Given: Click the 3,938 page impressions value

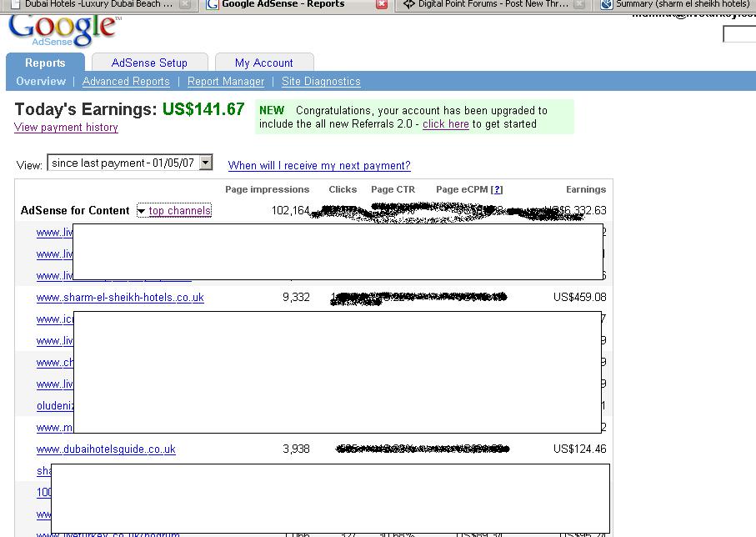Looking at the screenshot, I should (296, 449).
